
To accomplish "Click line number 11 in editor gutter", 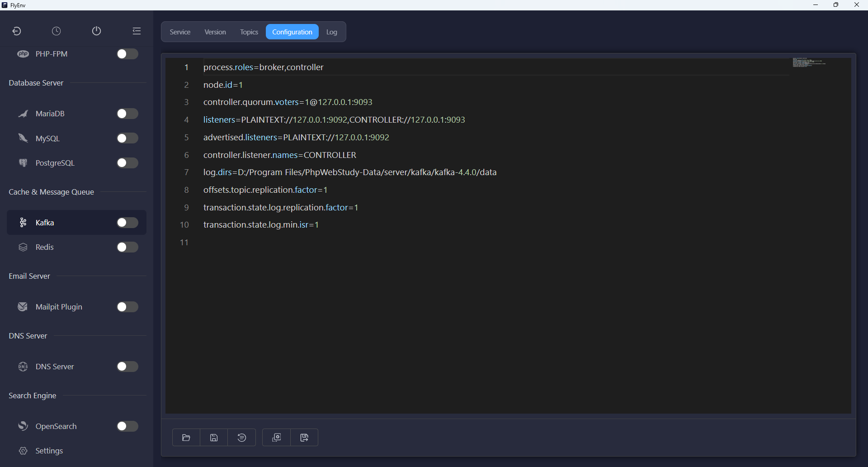I will point(184,243).
